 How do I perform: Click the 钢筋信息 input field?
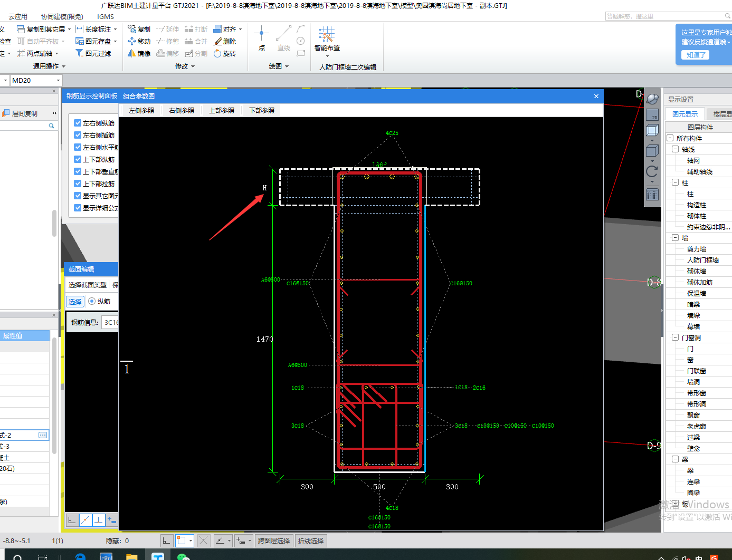pyautogui.click(x=110, y=322)
